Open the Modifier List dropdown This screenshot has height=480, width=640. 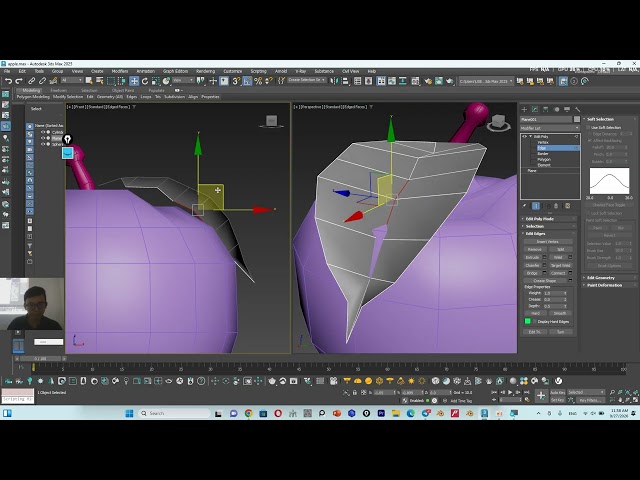[550, 128]
